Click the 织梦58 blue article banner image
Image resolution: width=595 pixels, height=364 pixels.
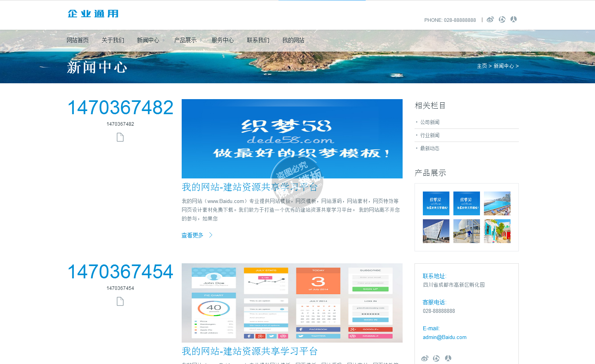[292, 138]
